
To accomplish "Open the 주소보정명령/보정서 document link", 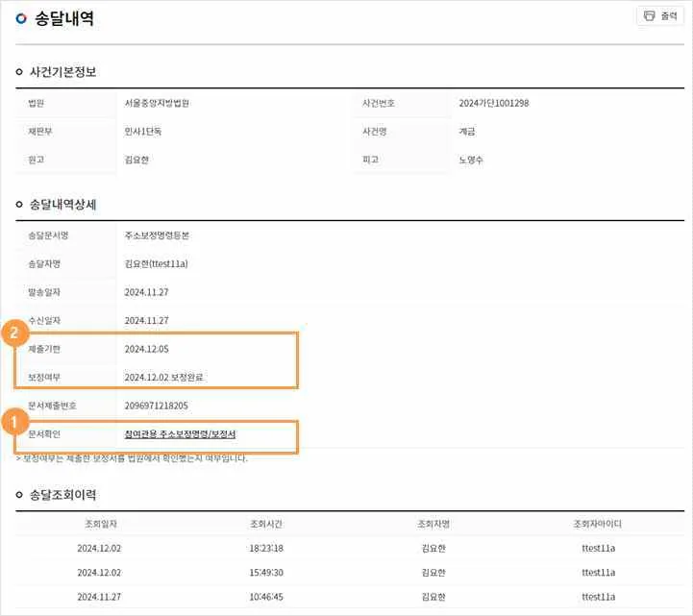I will point(180,434).
